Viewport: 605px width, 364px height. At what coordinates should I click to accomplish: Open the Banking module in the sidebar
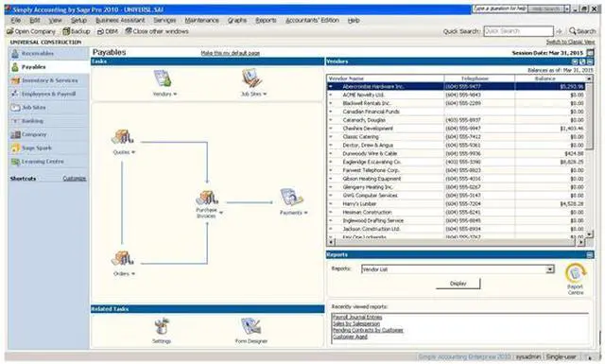[48, 121]
